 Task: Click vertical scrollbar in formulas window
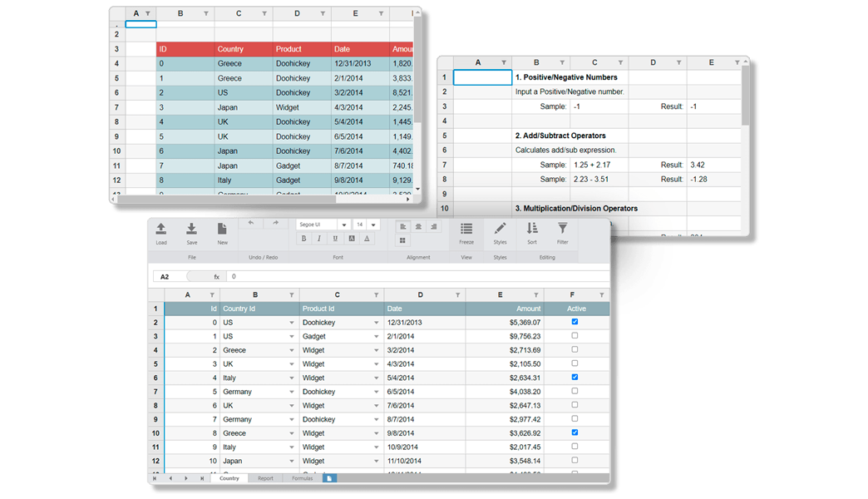(x=746, y=94)
